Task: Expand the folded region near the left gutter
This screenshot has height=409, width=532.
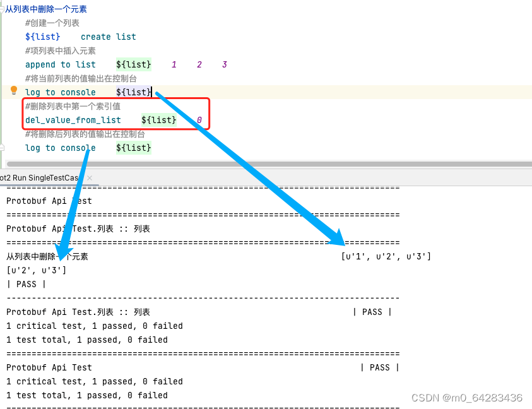Action: click(x=3, y=146)
